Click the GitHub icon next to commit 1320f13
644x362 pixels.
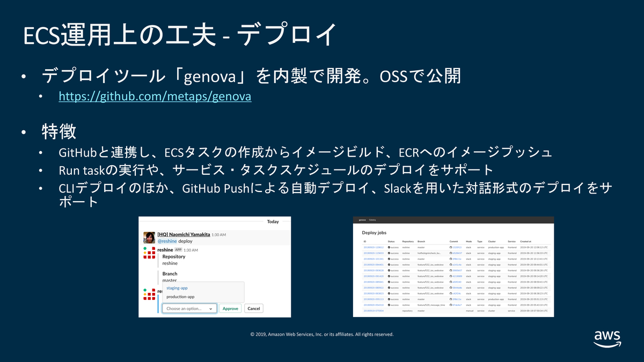451,247
